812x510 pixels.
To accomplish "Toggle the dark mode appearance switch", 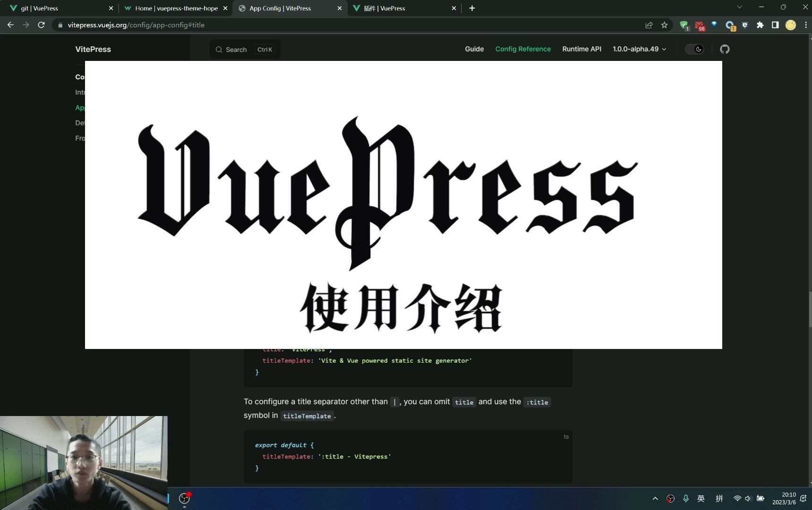I will [694, 49].
